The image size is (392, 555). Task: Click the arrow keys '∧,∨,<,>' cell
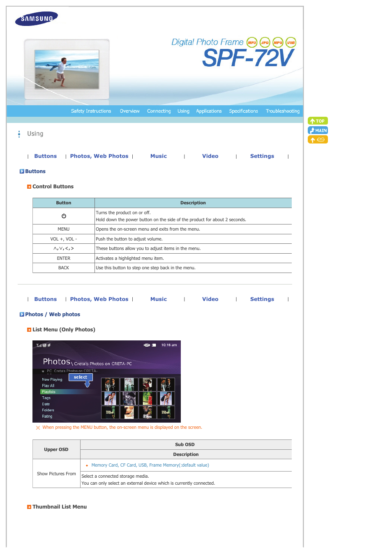(x=64, y=249)
